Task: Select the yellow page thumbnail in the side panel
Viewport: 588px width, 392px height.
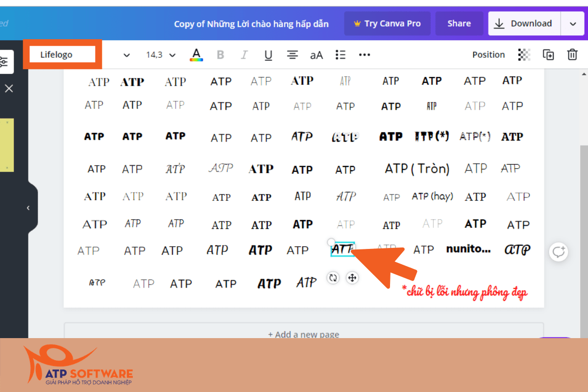Action: click(x=7, y=145)
